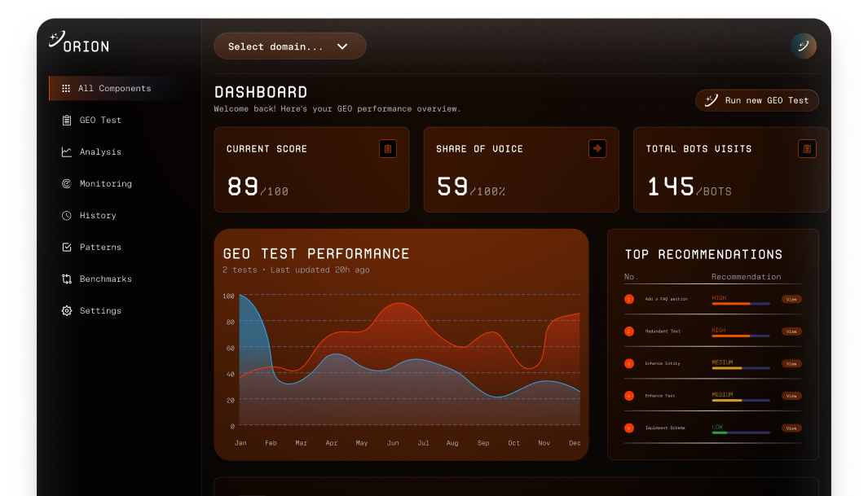
Task: Click the 'Implement Schema' recommendation name
Action: (x=665, y=428)
